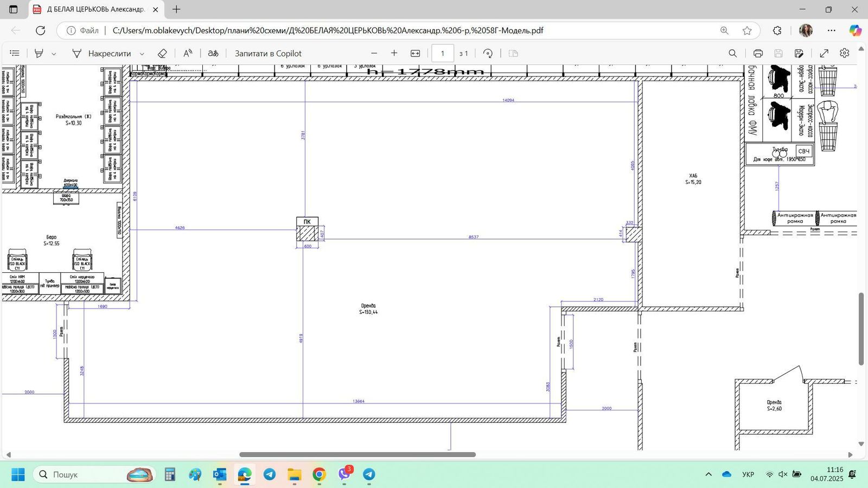Add this page to favorites
868x488 pixels.
(x=747, y=30)
